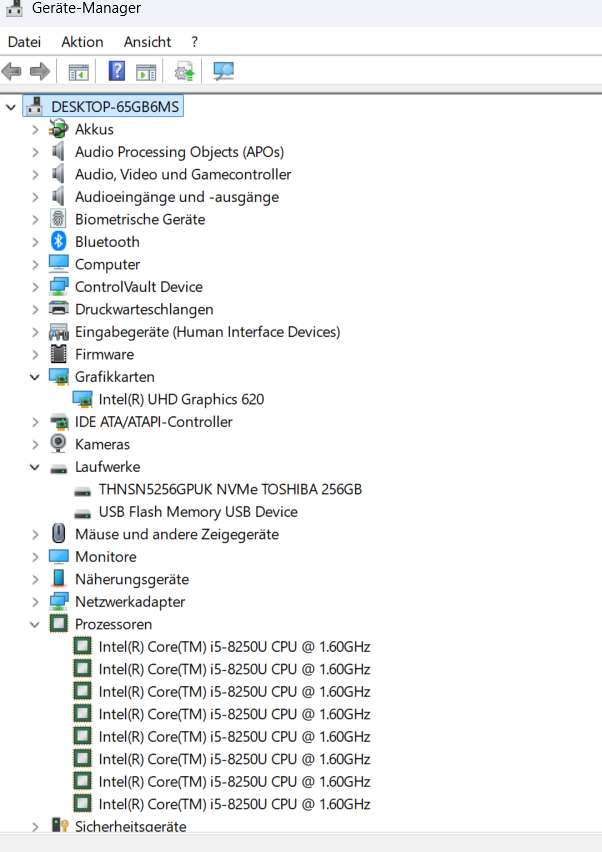Click the Sicherheitsgeräte key icon

59,825
